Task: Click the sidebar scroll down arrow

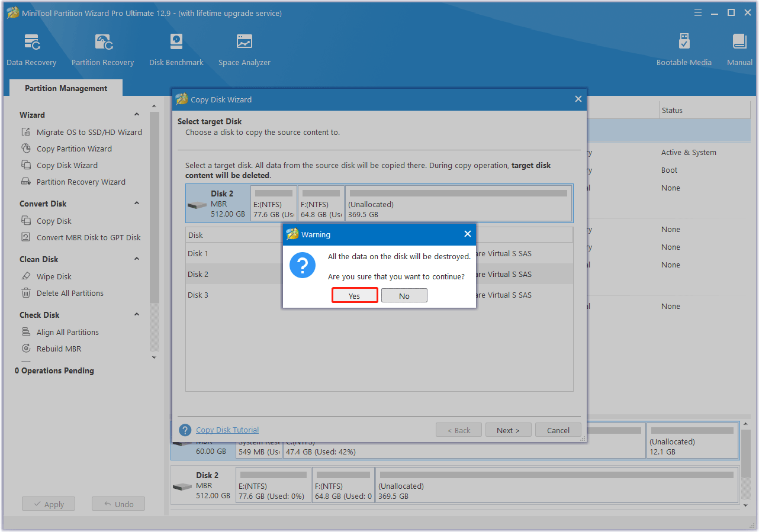Action: (155, 357)
